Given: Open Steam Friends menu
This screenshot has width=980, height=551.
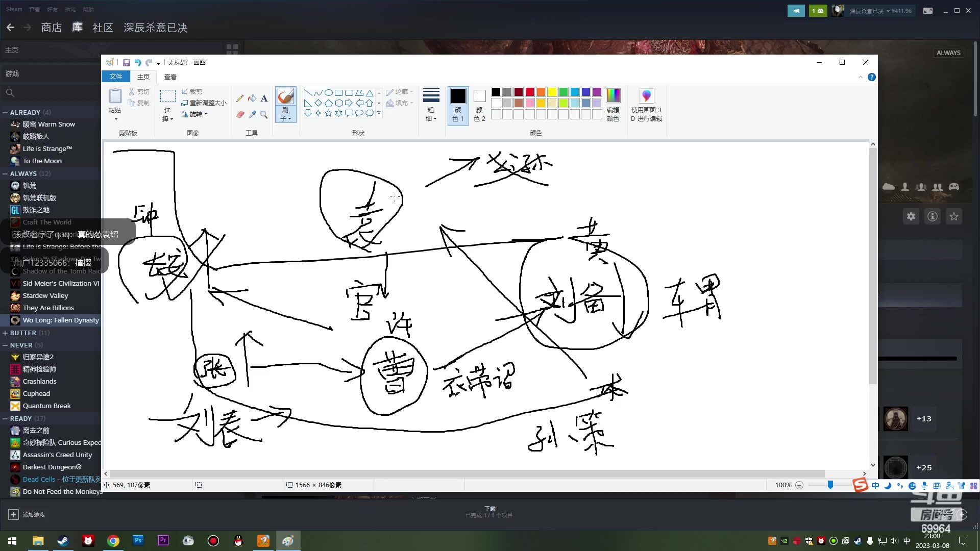Looking at the screenshot, I should click(x=53, y=9).
